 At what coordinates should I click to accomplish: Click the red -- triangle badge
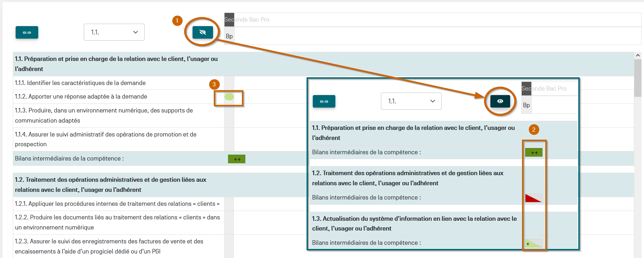pyautogui.click(x=533, y=198)
